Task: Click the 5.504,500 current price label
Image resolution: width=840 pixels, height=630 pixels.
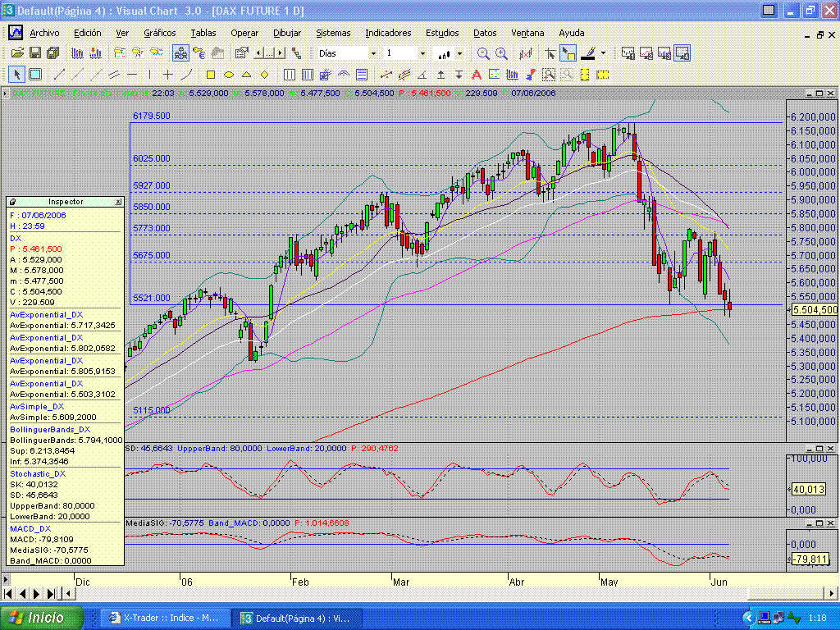Action: tap(815, 309)
